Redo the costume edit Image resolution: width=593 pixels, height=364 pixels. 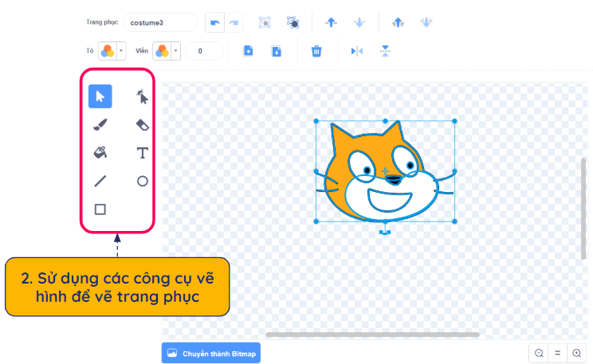point(234,22)
